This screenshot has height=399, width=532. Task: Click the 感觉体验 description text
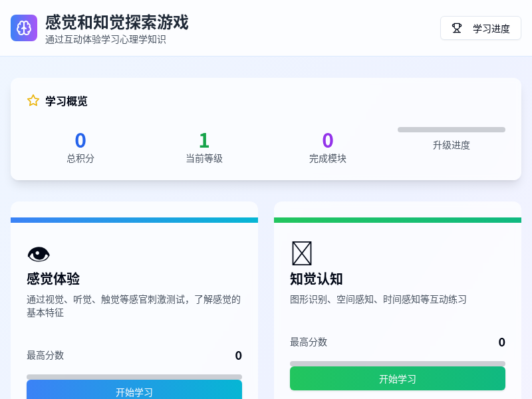click(134, 306)
